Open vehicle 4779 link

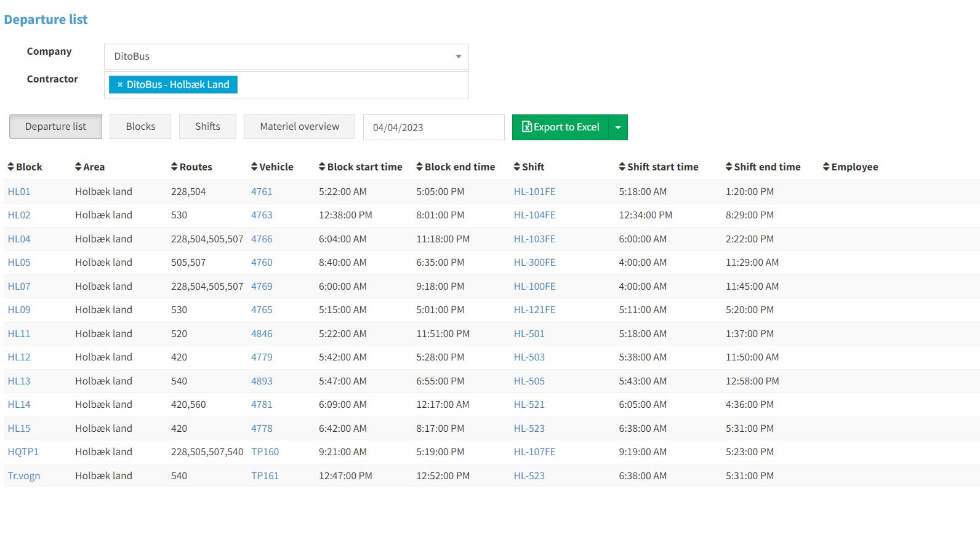pos(262,357)
